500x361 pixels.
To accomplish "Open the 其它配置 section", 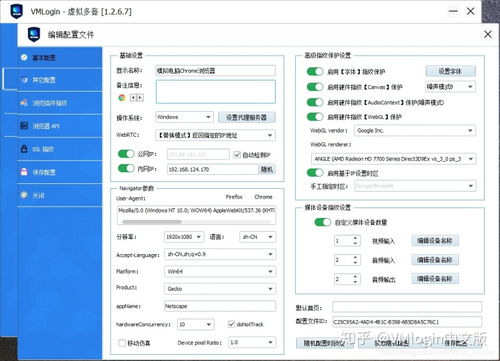I will coord(60,80).
